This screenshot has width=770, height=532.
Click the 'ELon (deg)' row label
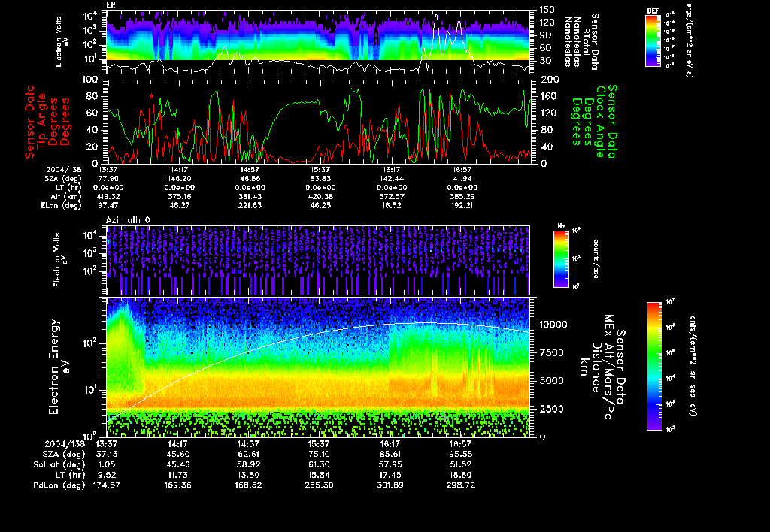[62, 206]
